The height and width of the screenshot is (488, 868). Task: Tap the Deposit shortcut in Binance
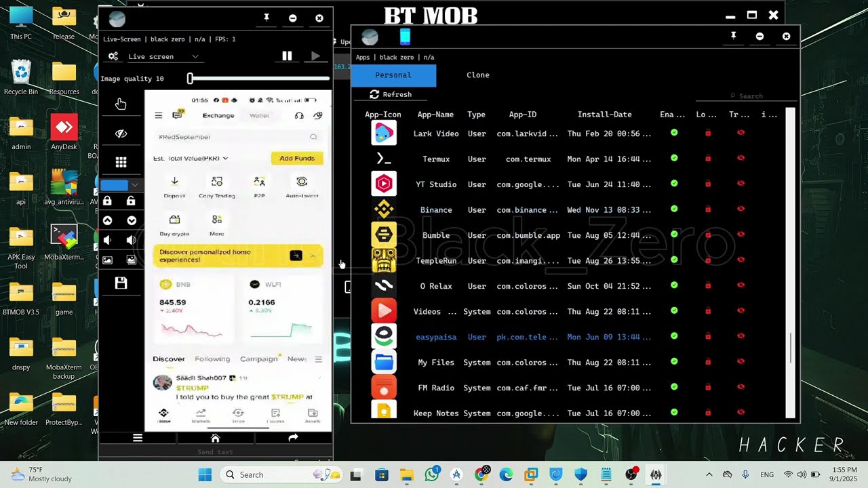tap(174, 187)
